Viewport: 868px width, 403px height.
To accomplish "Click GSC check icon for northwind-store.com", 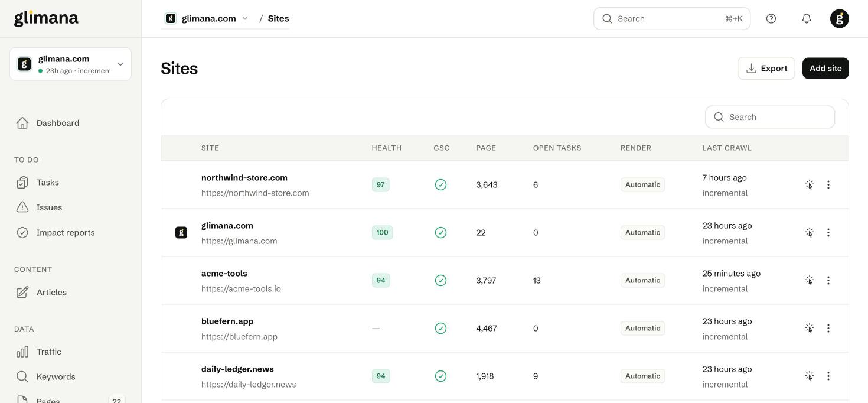I will point(440,185).
